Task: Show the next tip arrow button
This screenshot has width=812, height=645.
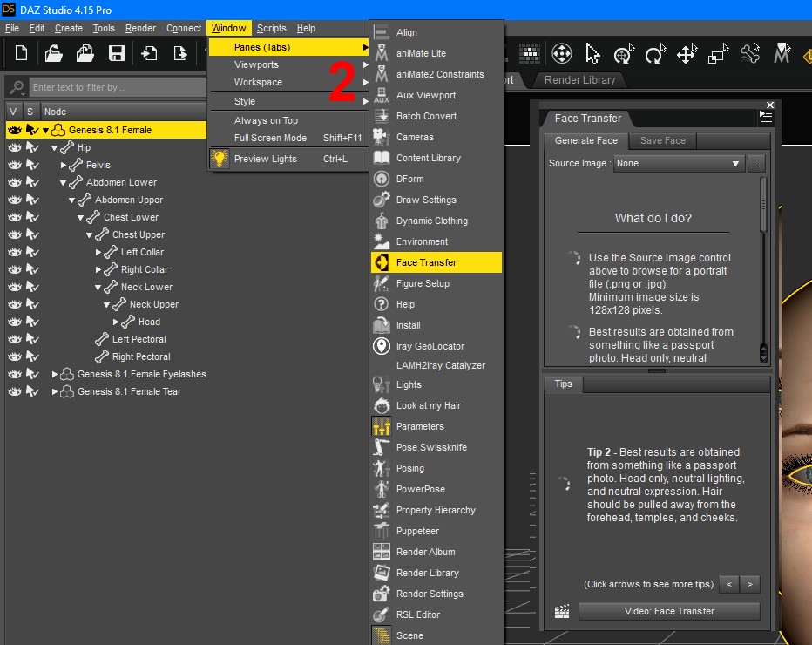Action: click(x=750, y=584)
